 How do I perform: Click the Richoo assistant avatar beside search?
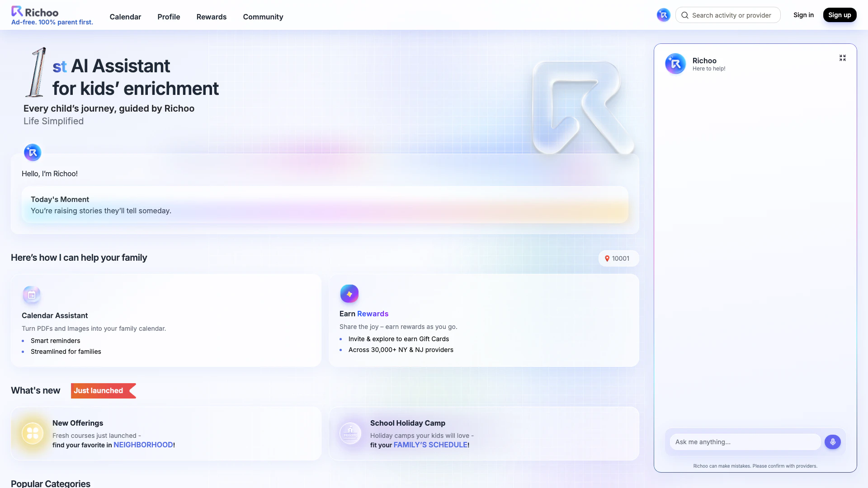tap(663, 15)
